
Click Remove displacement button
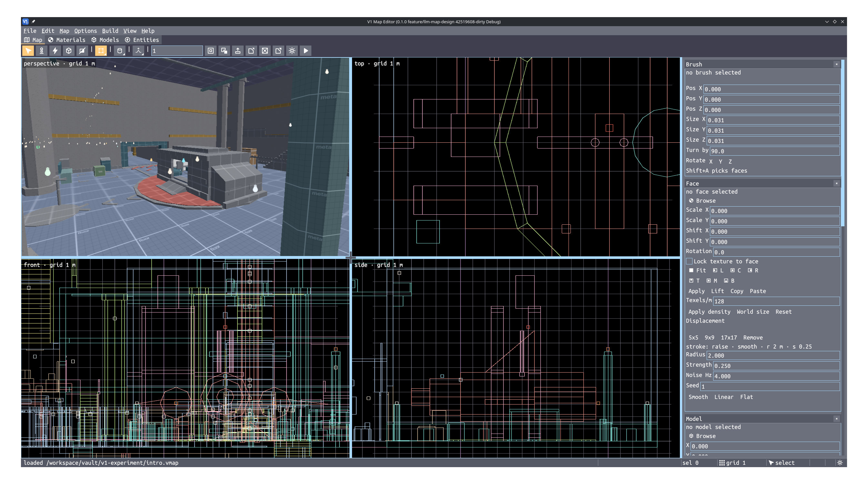click(x=752, y=338)
